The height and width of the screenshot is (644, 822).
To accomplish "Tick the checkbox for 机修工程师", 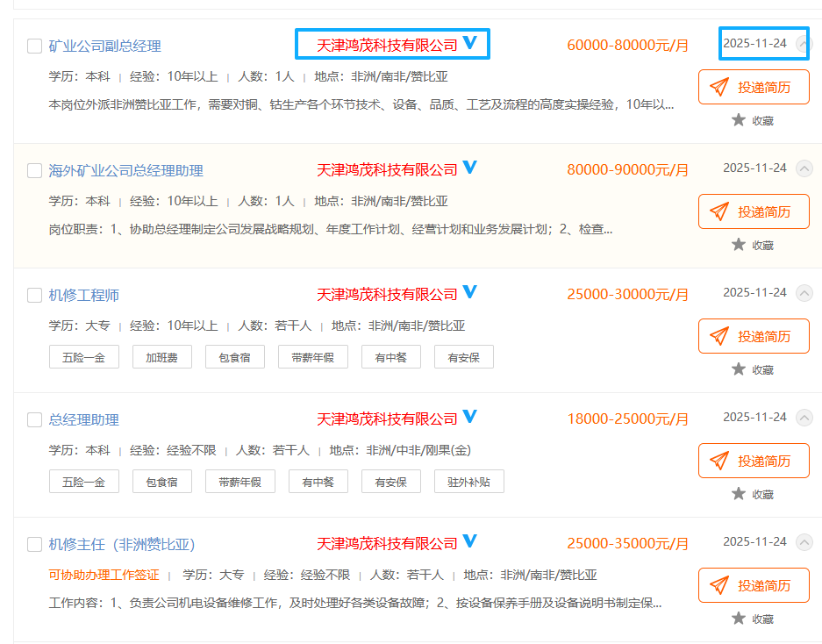I will coord(34,296).
